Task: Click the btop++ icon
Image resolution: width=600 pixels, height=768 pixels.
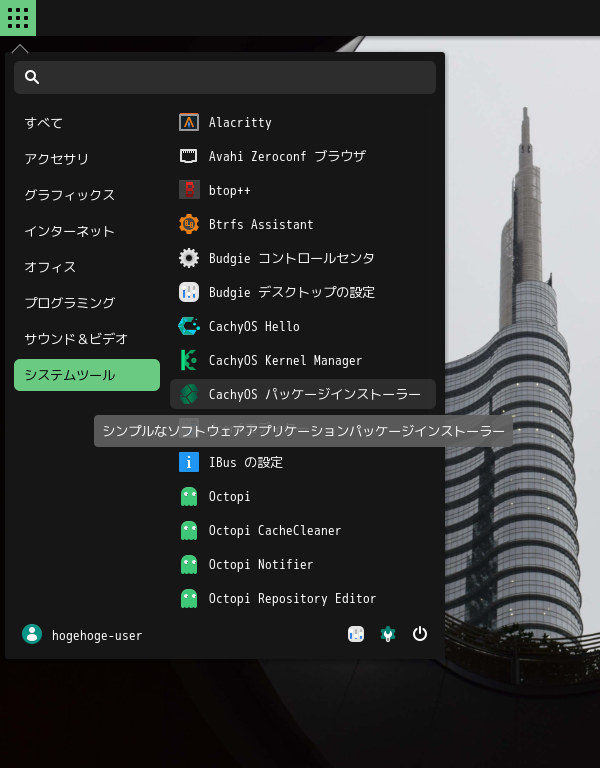Action: 189,190
